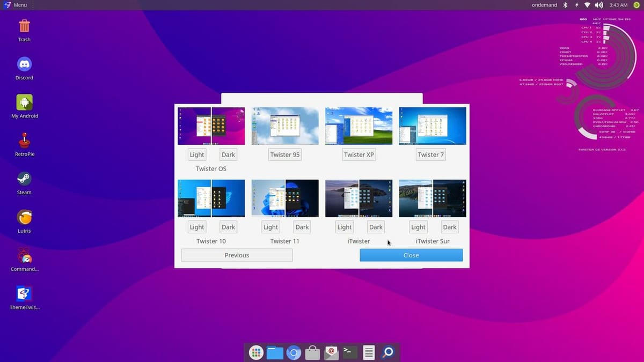The width and height of the screenshot is (644, 362).
Task: Choose the Twister 7 theme button
Action: pos(431,154)
